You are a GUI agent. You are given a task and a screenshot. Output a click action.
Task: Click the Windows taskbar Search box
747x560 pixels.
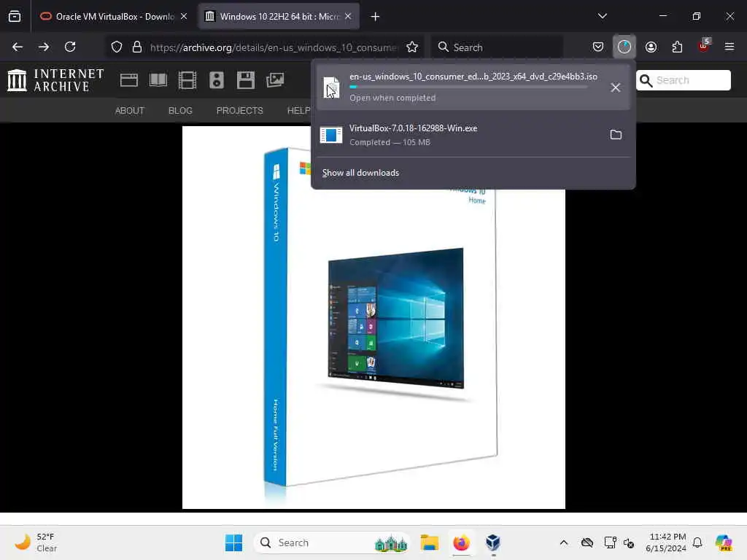[x=332, y=542]
